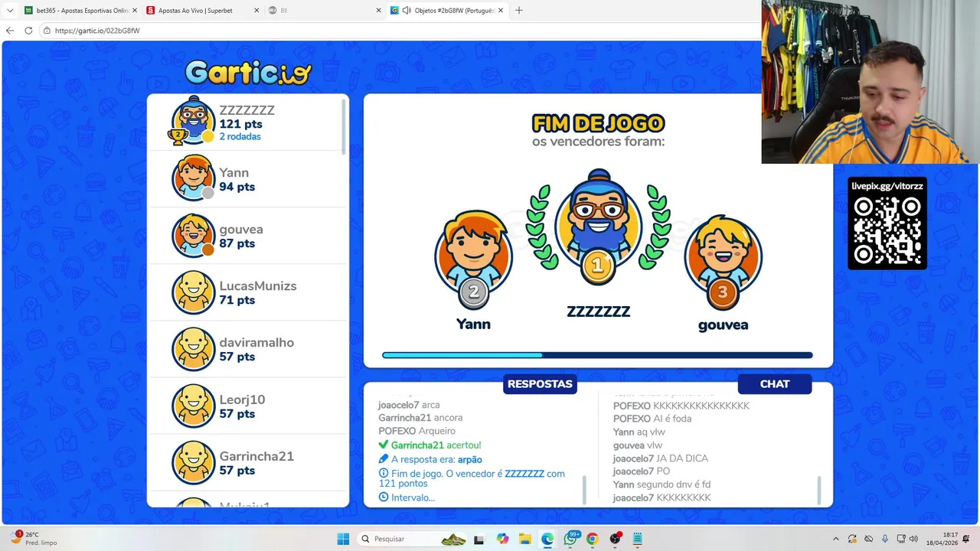This screenshot has height=551, width=980.
Task: Open the Windows Start menu
Action: 343,539
